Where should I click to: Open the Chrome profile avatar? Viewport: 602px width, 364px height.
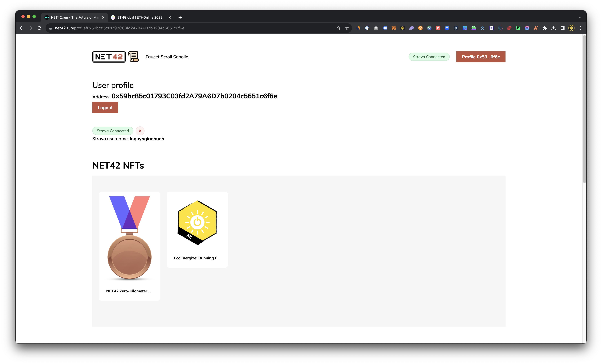[571, 28]
